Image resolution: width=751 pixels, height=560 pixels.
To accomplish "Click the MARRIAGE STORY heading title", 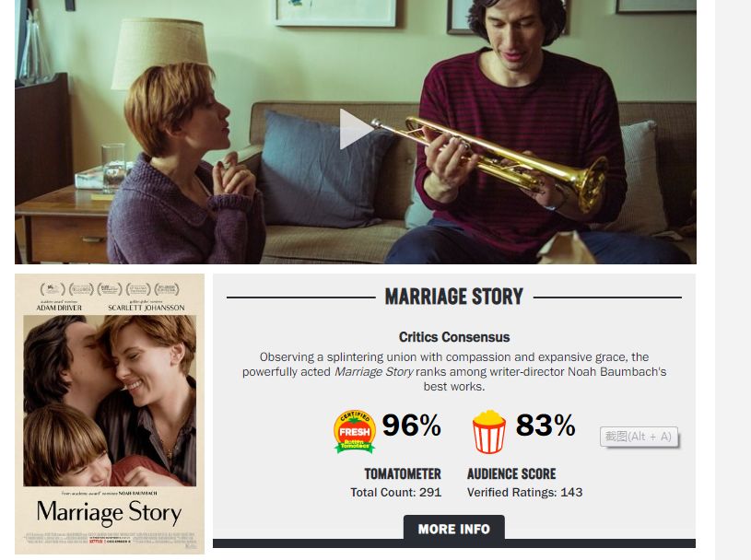I will click(454, 297).
